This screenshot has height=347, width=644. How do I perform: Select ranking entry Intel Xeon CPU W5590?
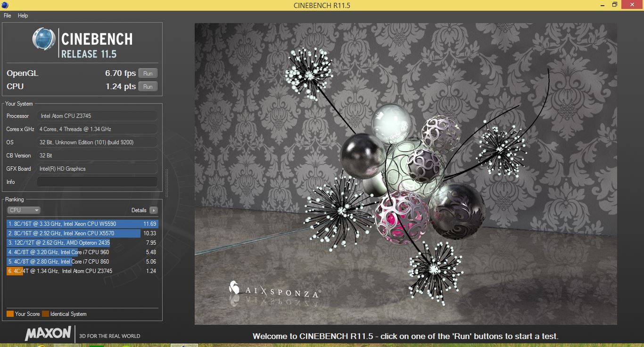(82, 224)
